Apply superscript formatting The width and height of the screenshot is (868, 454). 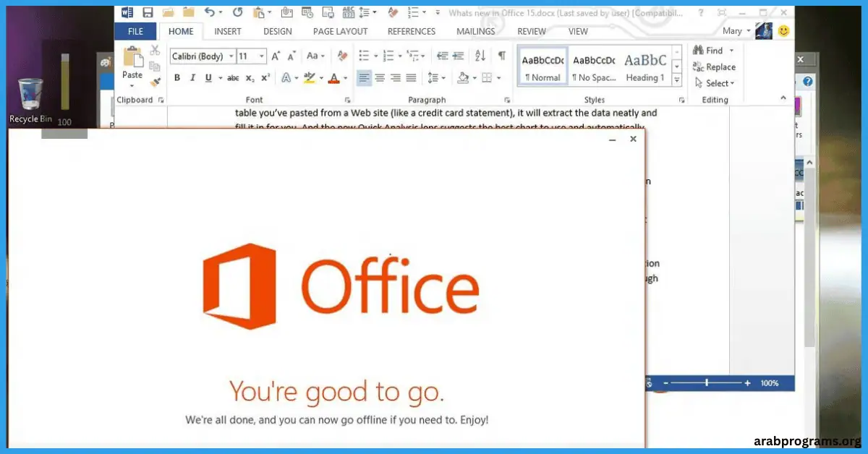265,78
